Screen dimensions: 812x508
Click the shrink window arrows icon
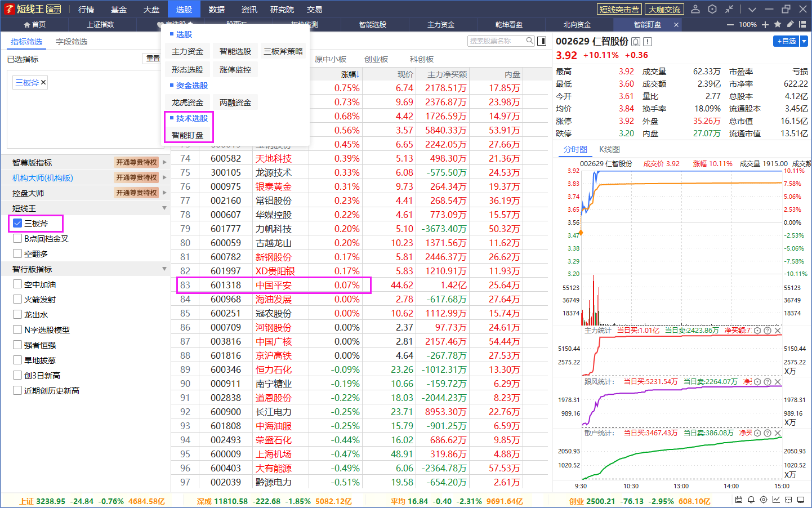pos(729,9)
